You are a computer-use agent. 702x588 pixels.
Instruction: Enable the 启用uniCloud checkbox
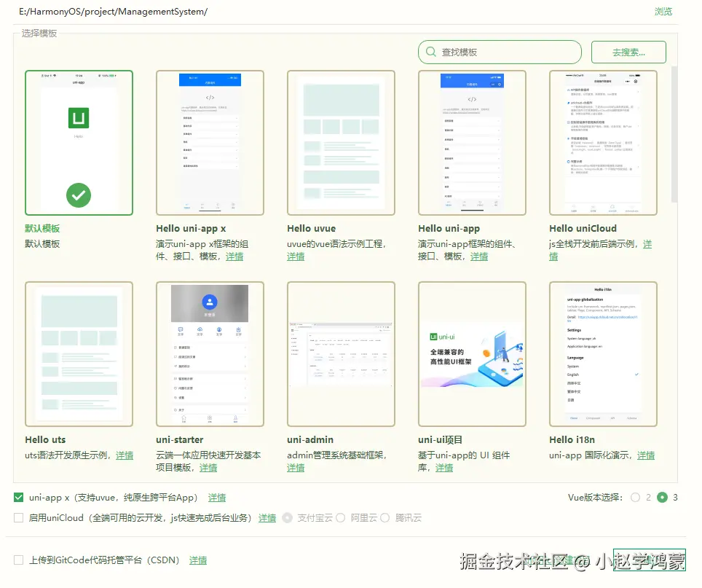pyautogui.click(x=18, y=518)
